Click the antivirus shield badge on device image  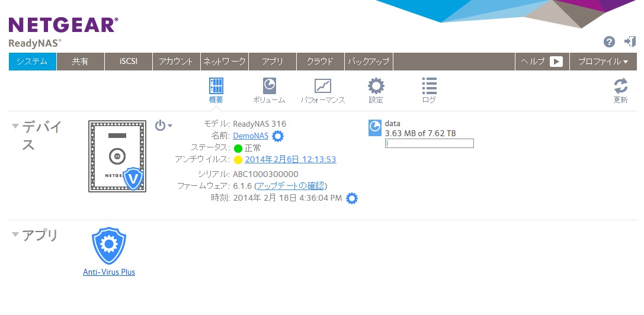133,179
